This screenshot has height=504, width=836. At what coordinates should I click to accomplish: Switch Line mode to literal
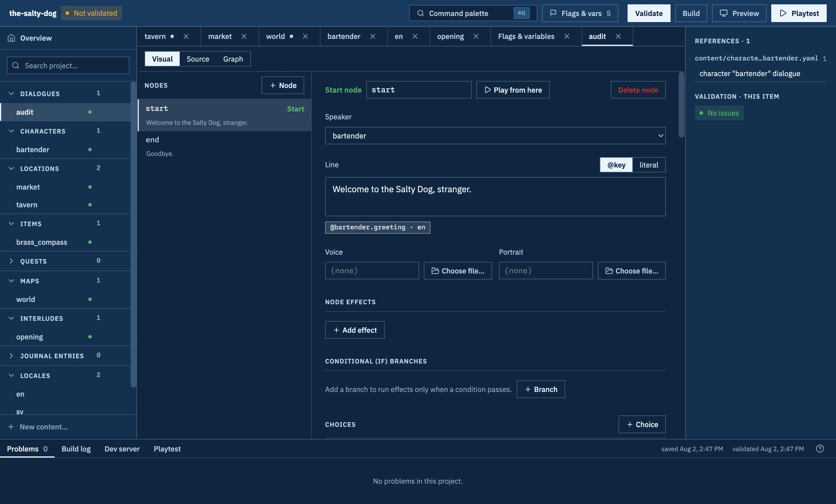click(x=649, y=165)
